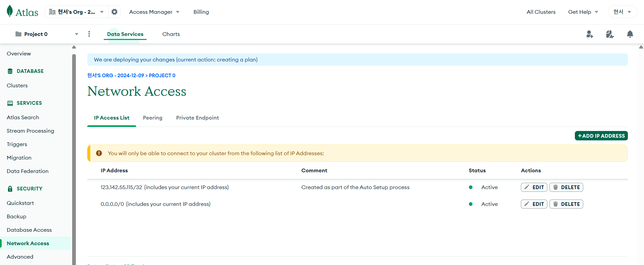This screenshot has height=265, width=644.
Task: Switch to the Data Services tab
Action: (x=125, y=34)
